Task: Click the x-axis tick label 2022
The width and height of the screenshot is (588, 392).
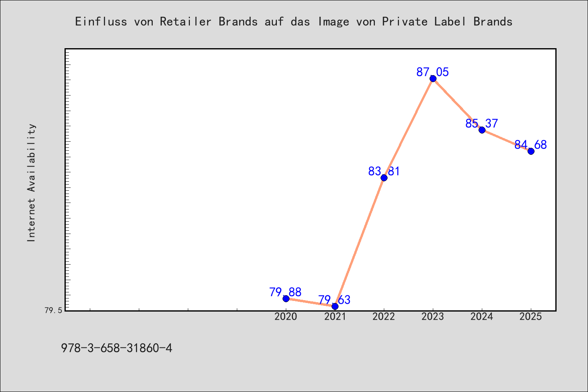Action: [x=384, y=316]
